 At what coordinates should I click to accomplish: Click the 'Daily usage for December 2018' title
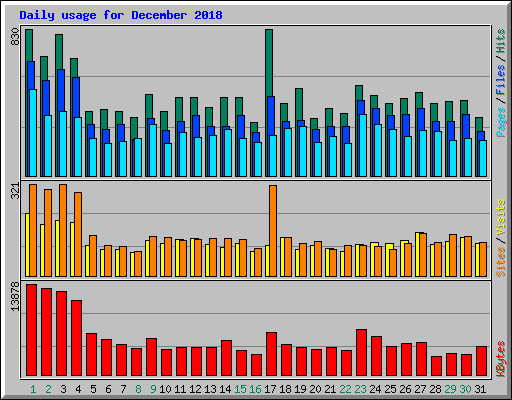pos(121,15)
